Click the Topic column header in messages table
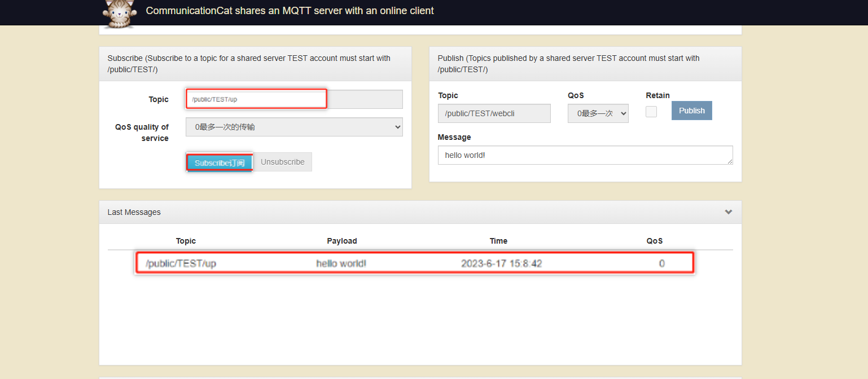 pyautogui.click(x=186, y=241)
